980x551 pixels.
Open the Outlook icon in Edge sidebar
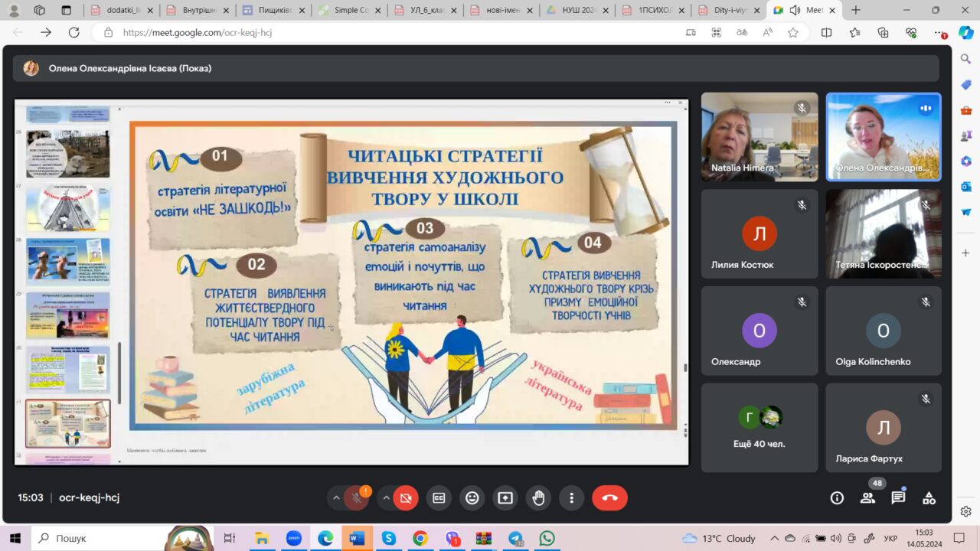click(x=966, y=186)
